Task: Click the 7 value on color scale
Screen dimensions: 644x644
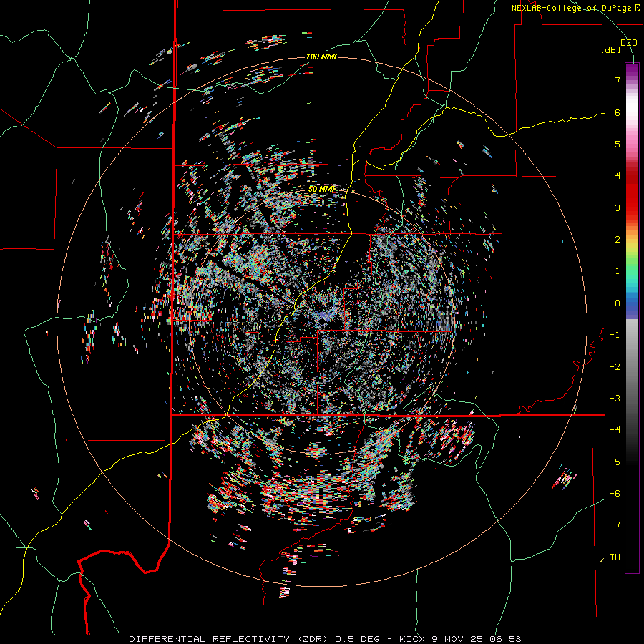Action: click(618, 80)
